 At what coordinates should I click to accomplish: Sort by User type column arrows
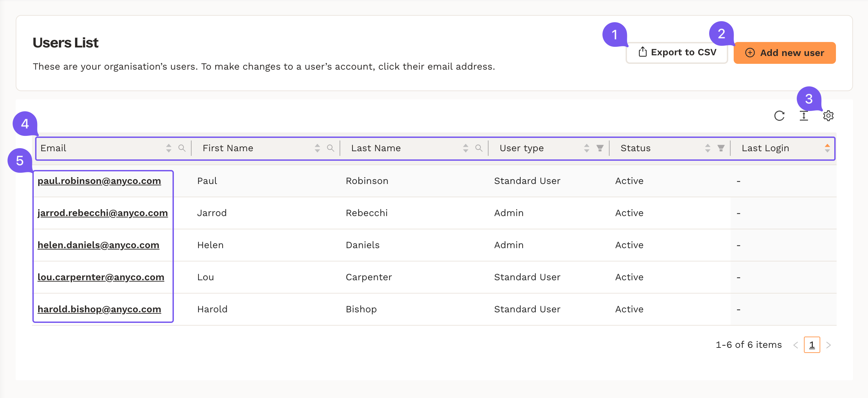[x=587, y=148]
